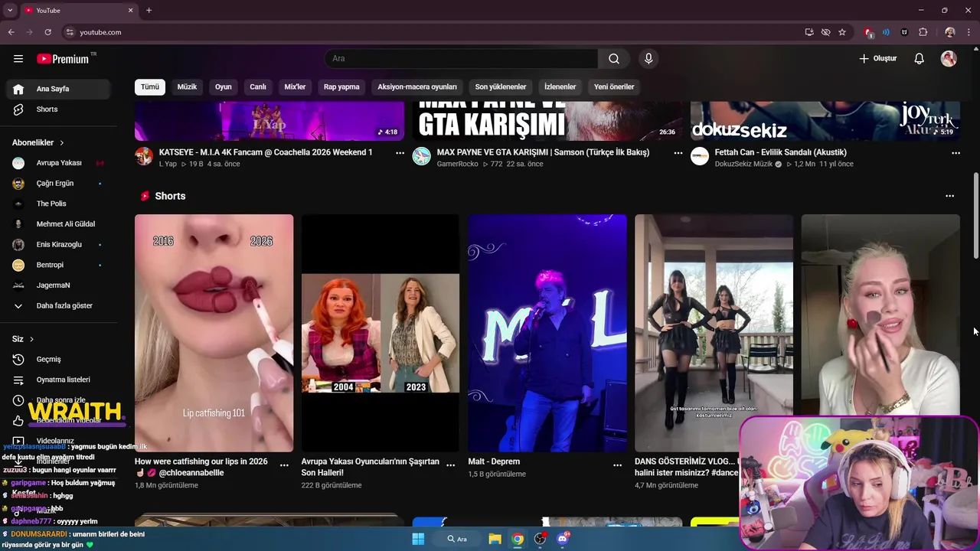
Task: Bookmark this page with star icon
Action: (842, 32)
